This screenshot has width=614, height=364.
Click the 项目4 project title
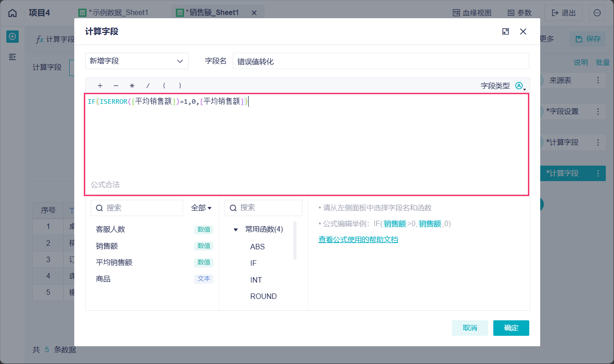click(x=39, y=13)
